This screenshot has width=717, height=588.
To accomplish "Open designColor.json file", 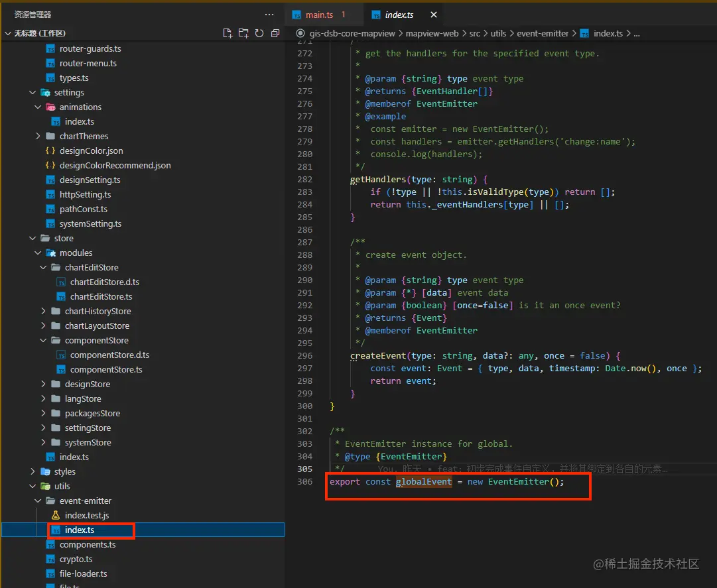I will coord(91,150).
